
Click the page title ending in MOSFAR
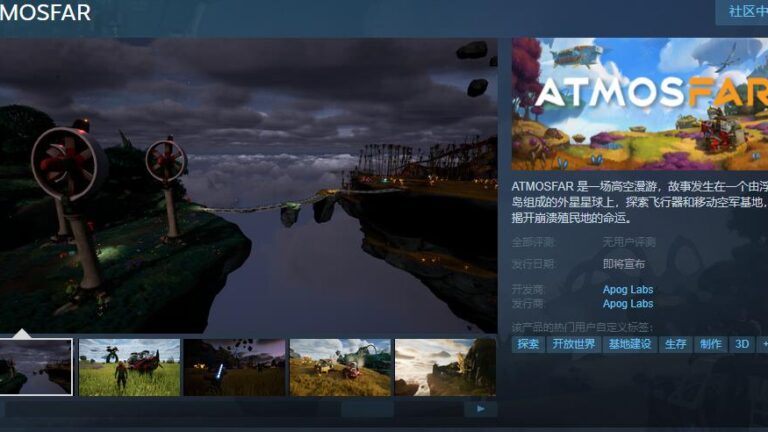(x=46, y=13)
